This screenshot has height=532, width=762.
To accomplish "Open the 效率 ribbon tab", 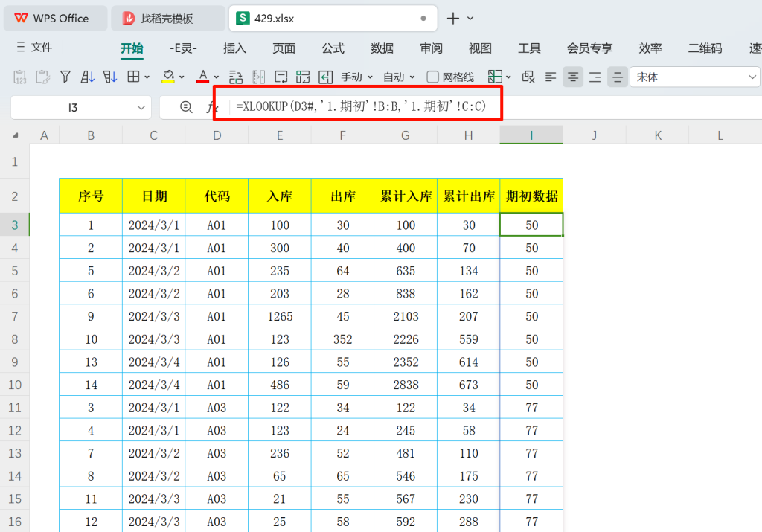I will (x=650, y=48).
